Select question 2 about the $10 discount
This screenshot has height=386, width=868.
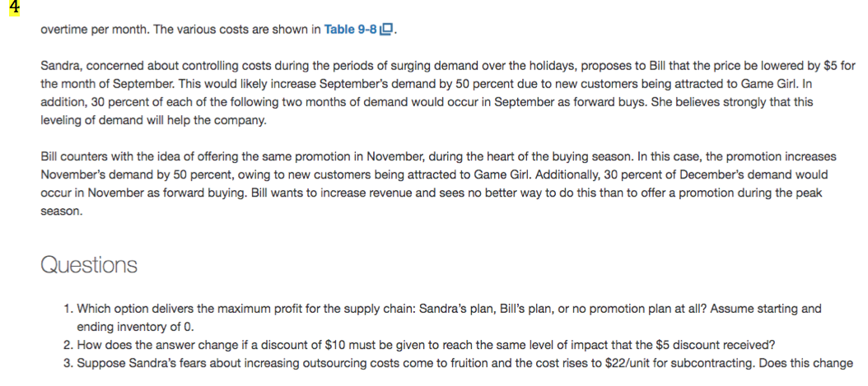(428, 345)
